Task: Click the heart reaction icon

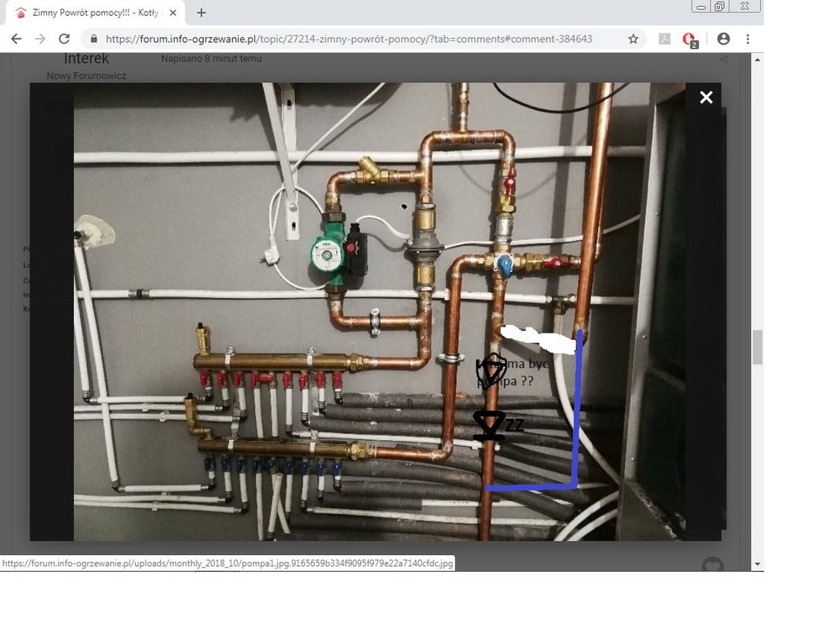Action: coord(712,565)
